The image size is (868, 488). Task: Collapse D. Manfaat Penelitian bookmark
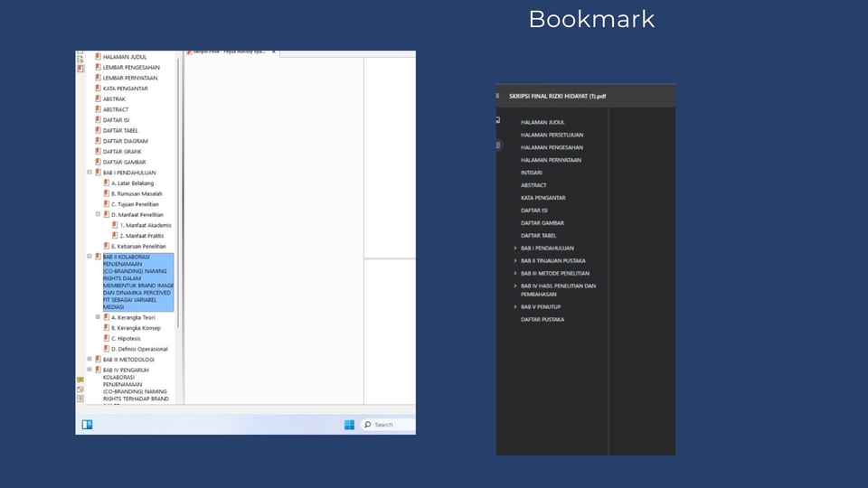click(x=98, y=214)
